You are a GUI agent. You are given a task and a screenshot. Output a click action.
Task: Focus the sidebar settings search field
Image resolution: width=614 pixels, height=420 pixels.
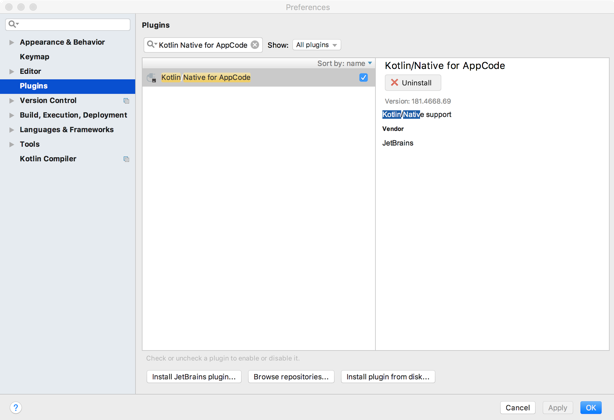[68, 24]
